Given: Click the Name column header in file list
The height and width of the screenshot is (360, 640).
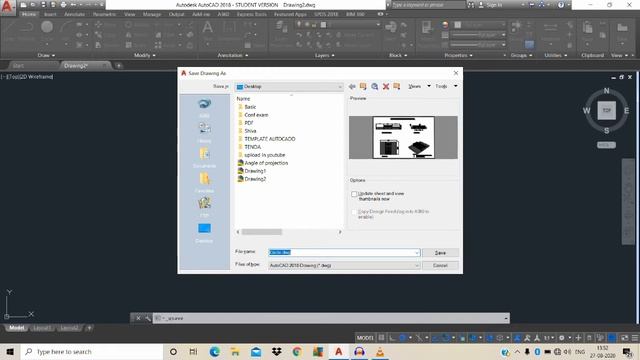Looking at the screenshot, I should pyautogui.click(x=243, y=99).
